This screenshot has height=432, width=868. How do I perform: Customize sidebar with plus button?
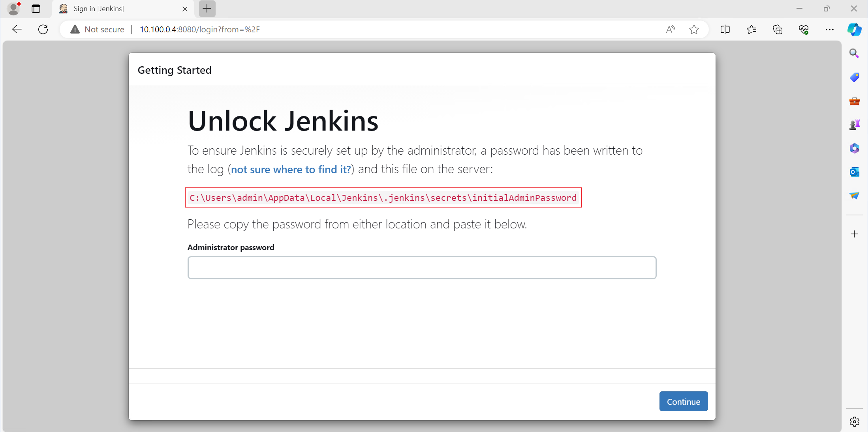854,234
